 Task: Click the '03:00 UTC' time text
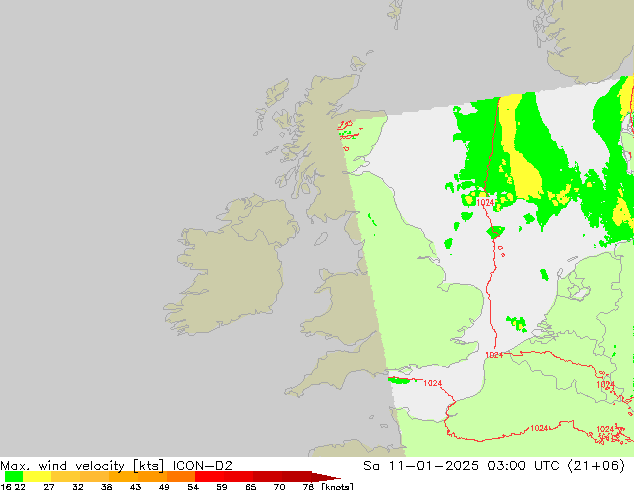coord(523,466)
